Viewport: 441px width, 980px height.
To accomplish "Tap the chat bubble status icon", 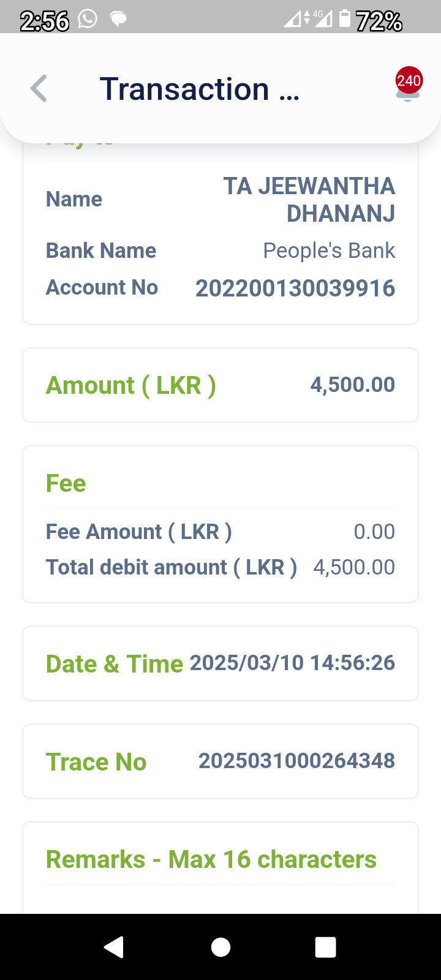I will coord(118,20).
